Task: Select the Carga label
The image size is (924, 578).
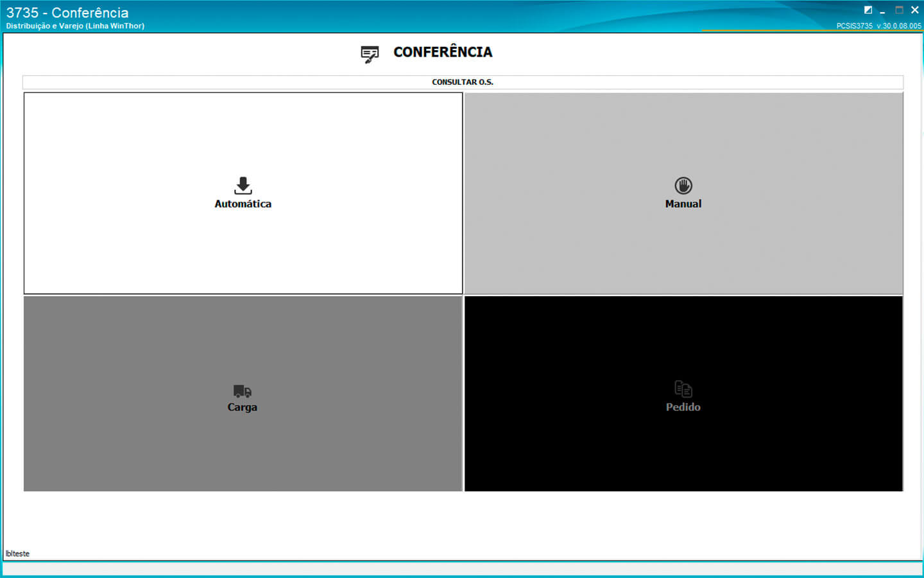Action: click(243, 407)
